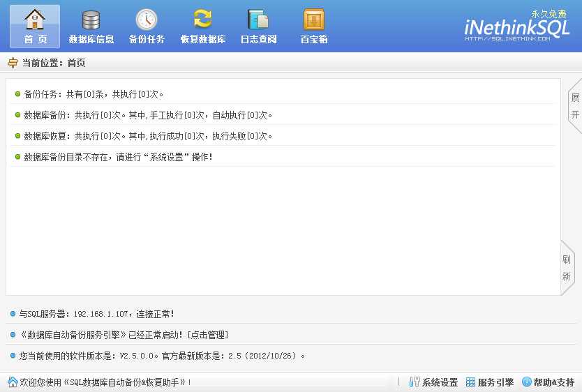Select the line 备份任务：共有[0]条
This screenshot has height=392, width=582.
tap(94, 94)
